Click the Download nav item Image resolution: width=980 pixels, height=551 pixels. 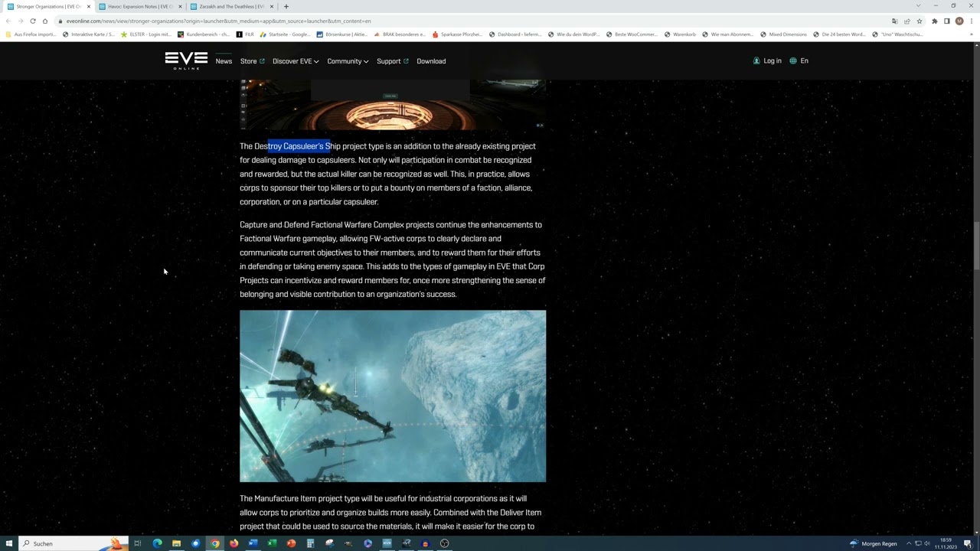(x=431, y=61)
